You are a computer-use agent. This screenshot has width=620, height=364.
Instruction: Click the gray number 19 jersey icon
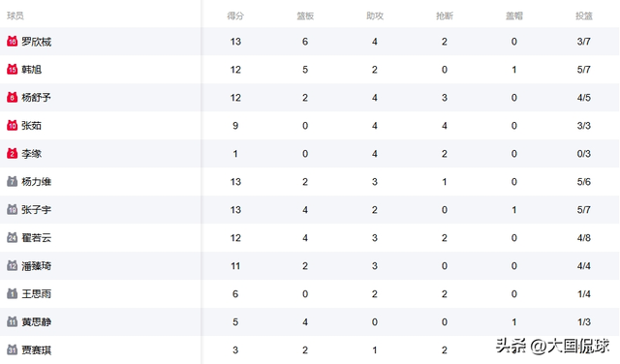(x=13, y=209)
